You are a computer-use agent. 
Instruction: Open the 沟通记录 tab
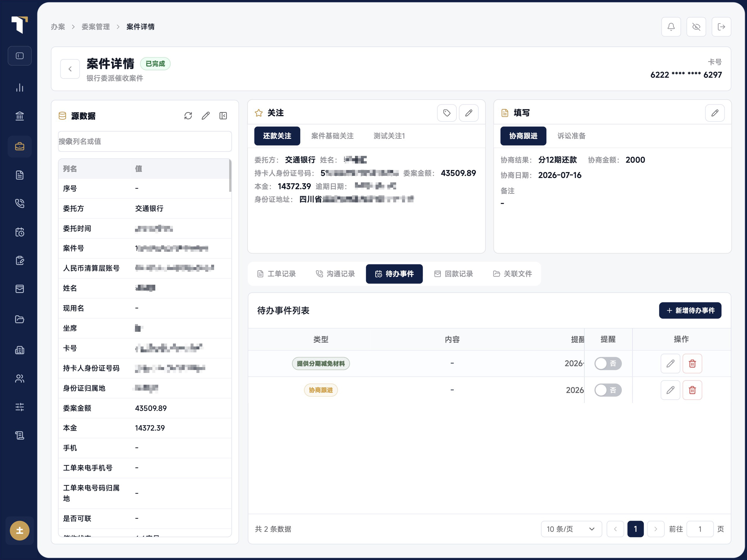coord(335,274)
